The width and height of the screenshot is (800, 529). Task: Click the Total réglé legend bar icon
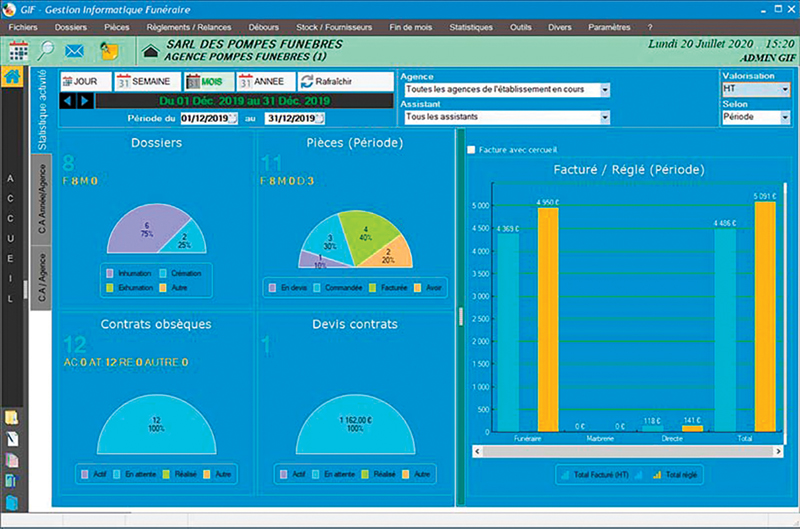(657, 475)
